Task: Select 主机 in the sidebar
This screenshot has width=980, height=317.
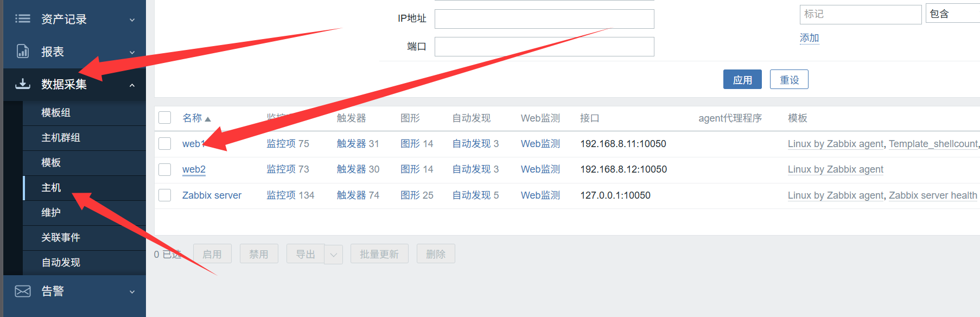Action: tap(51, 187)
